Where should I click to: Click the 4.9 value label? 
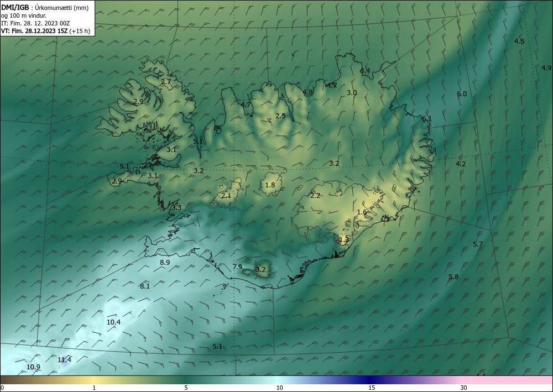546,67
